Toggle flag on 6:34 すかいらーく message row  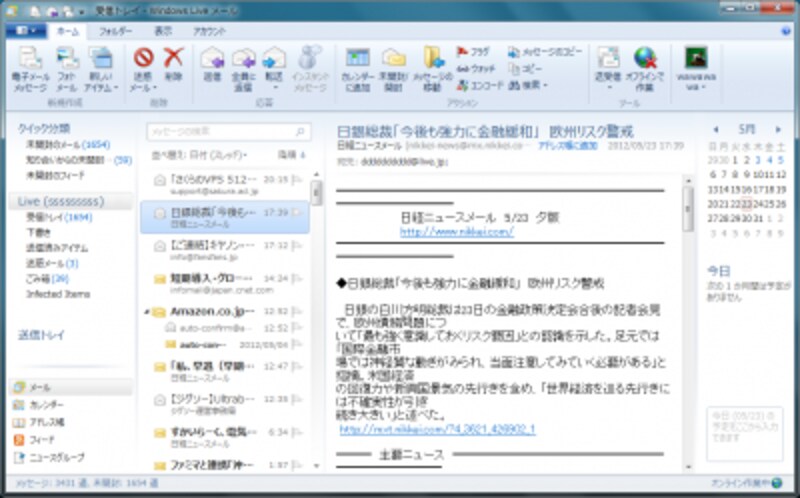(x=297, y=432)
